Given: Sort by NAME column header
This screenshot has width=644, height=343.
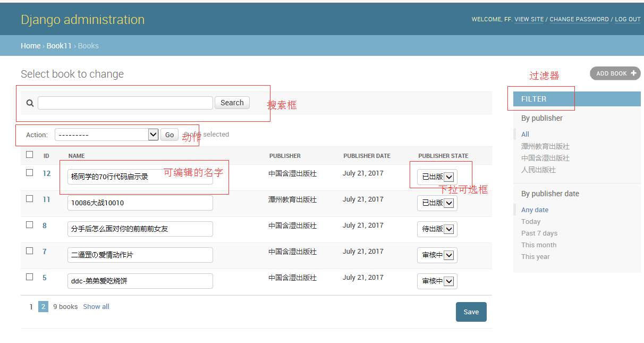Looking at the screenshot, I should click(77, 156).
